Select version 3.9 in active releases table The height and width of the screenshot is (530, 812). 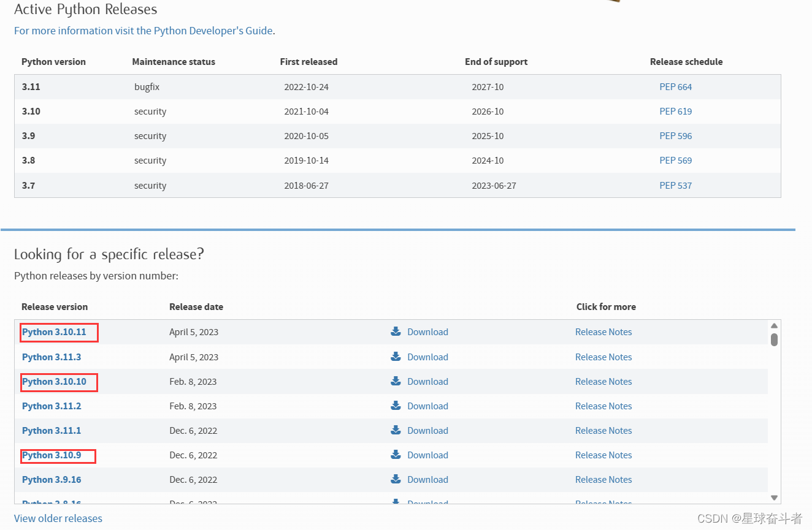pos(28,136)
